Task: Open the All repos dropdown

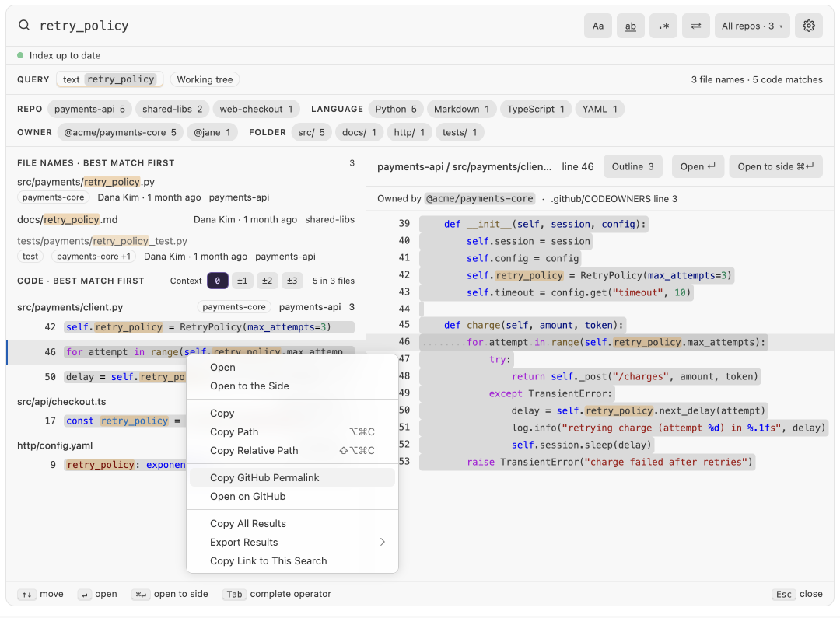Action: pos(752,26)
